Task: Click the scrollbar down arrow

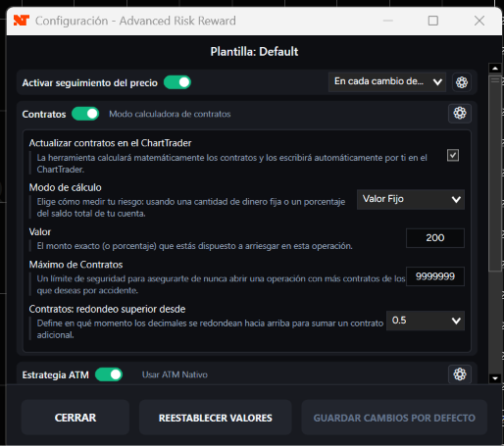Action: click(x=495, y=378)
